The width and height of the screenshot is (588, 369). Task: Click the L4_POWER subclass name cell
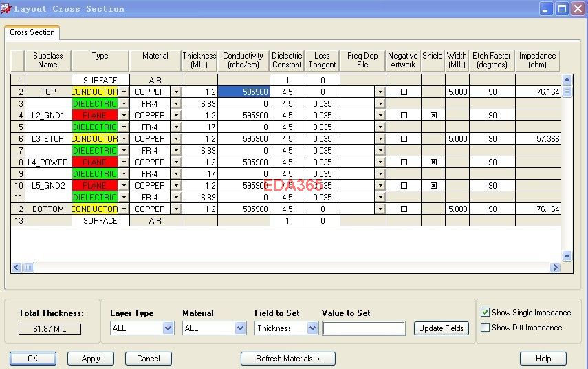tap(48, 162)
